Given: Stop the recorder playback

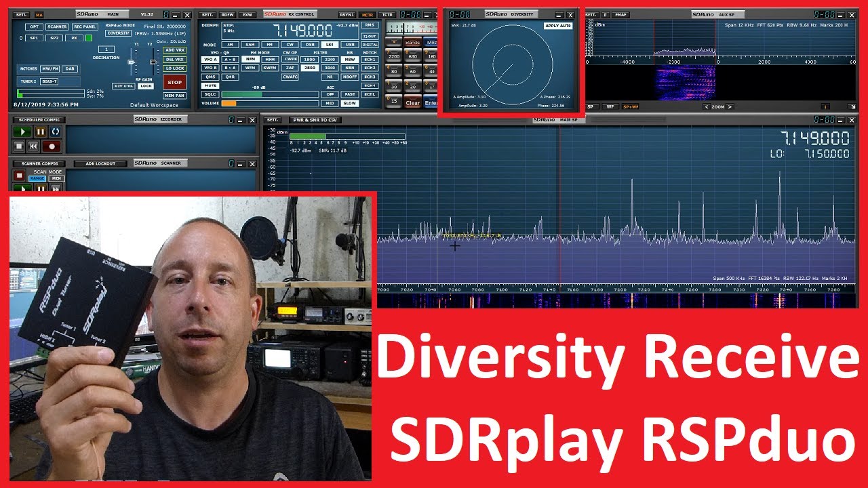Looking at the screenshot, I should (19, 146).
